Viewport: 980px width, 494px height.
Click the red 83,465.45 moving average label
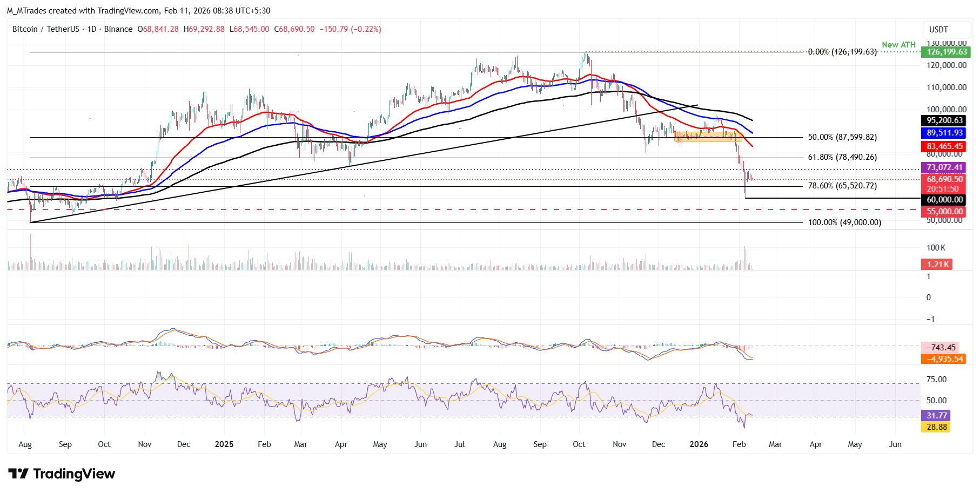(x=943, y=146)
